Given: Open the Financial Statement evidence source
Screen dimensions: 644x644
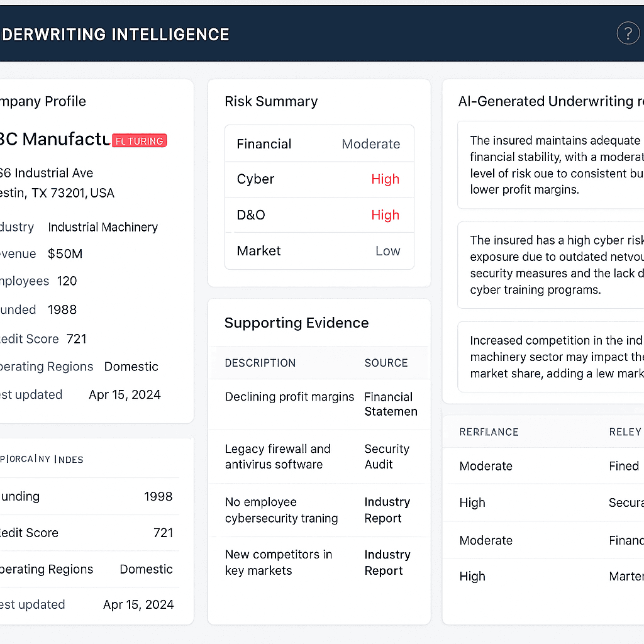Looking at the screenshot, I should [x=391, y=404].
